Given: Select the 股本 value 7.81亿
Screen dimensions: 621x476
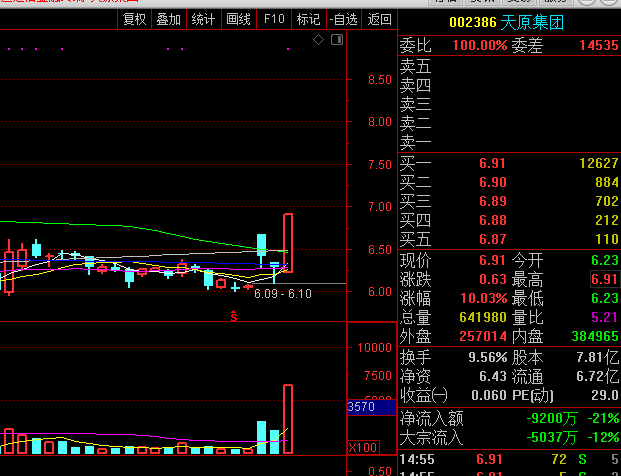Looking at the screenshot, I should [x=598, y=357].
